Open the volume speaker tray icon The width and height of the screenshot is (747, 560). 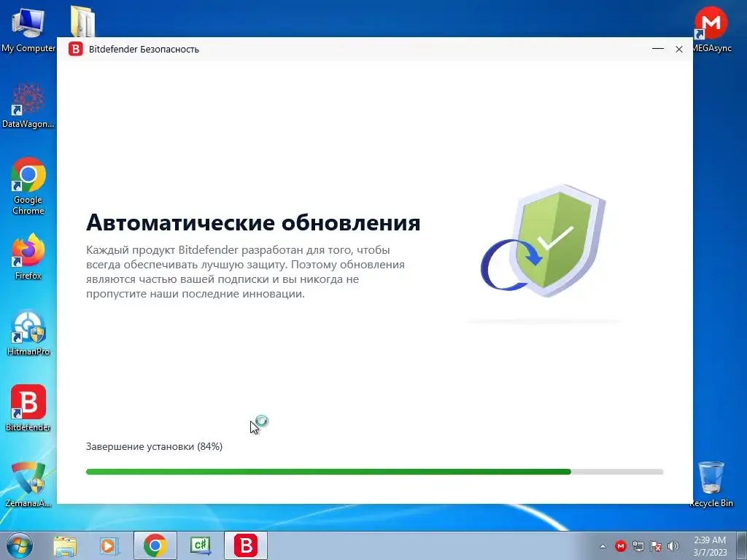click(673, 546)
